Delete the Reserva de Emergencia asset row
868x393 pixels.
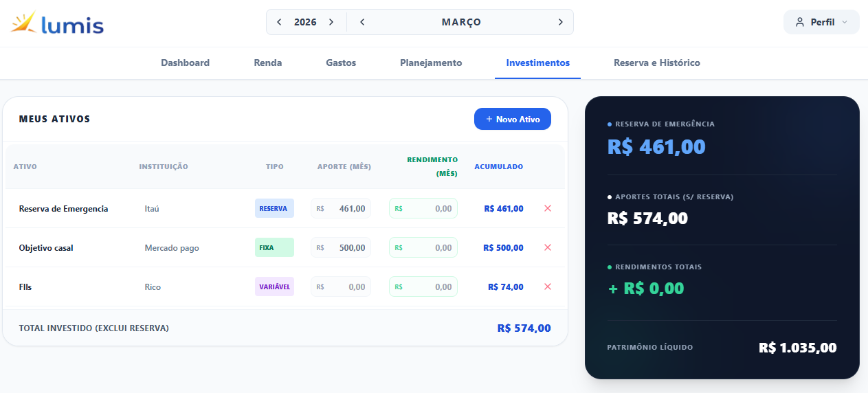pyautogui.click(x=548, y=208)
